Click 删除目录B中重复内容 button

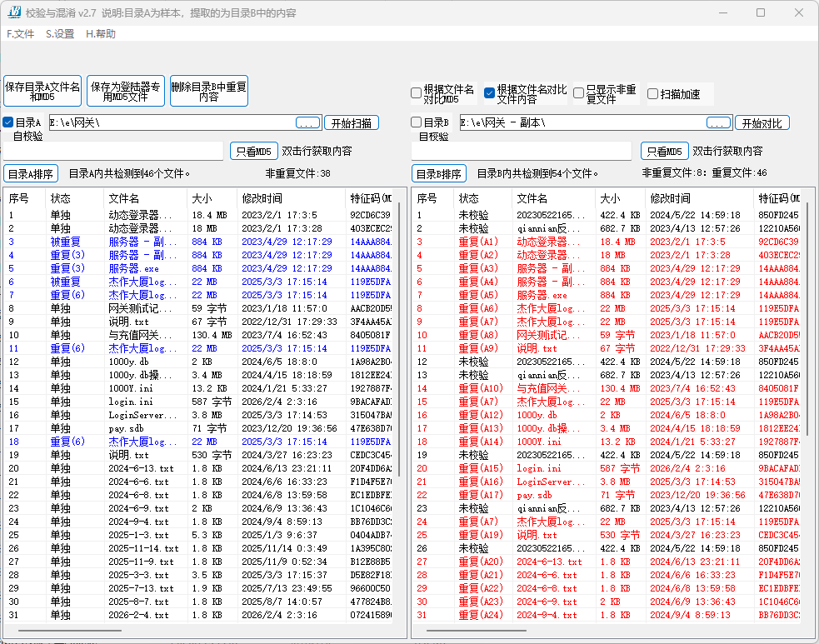pos(208,90)
